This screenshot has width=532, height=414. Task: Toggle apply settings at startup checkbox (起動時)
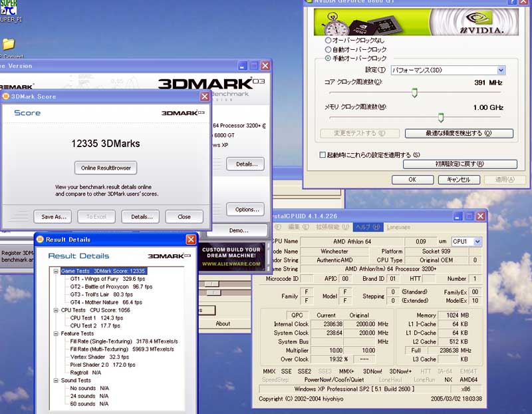(x=323, y=155)
